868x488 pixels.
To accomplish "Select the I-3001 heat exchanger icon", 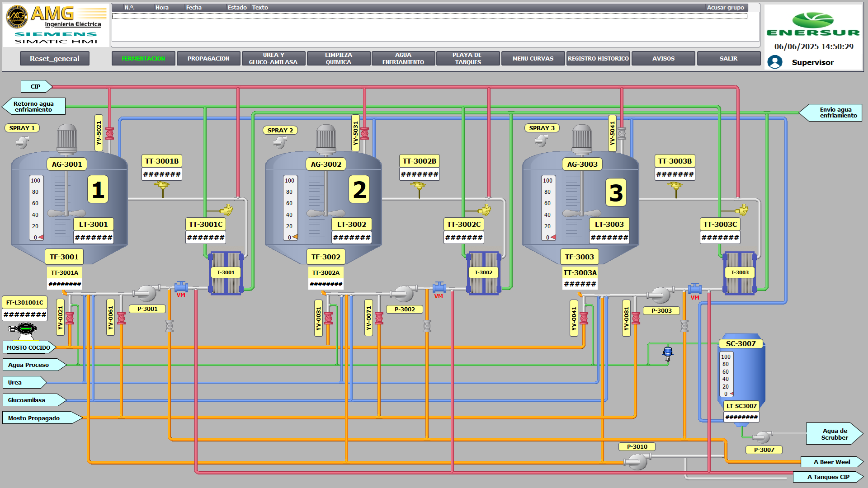I will 226,273.
